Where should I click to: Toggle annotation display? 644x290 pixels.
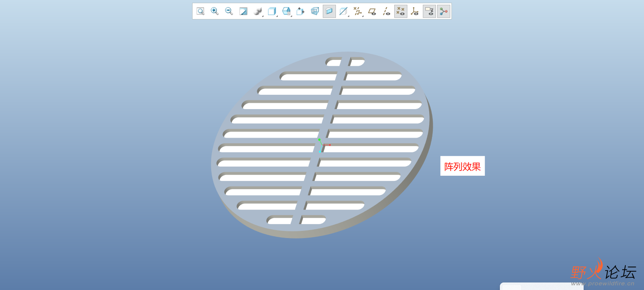429,11
